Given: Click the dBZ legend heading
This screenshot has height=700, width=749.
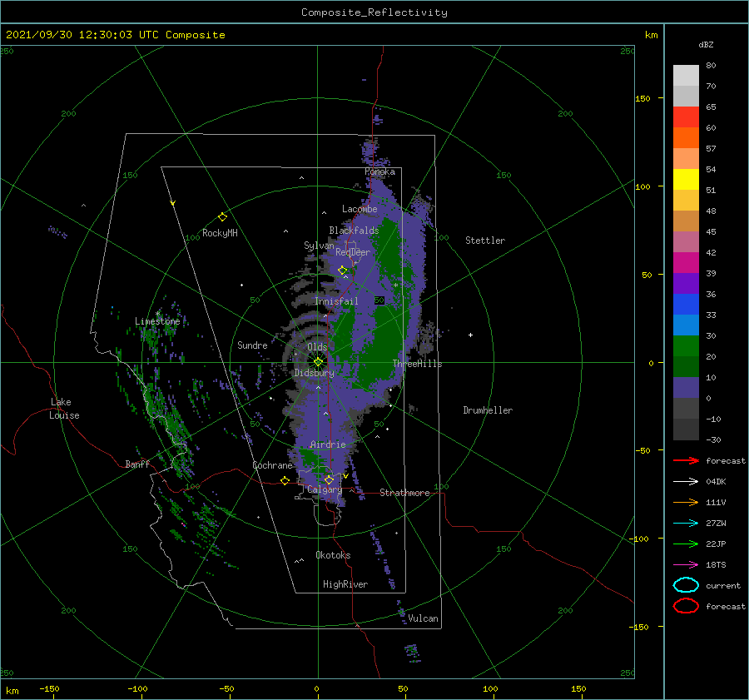Looking at the screenshot, I should point(706,44).
